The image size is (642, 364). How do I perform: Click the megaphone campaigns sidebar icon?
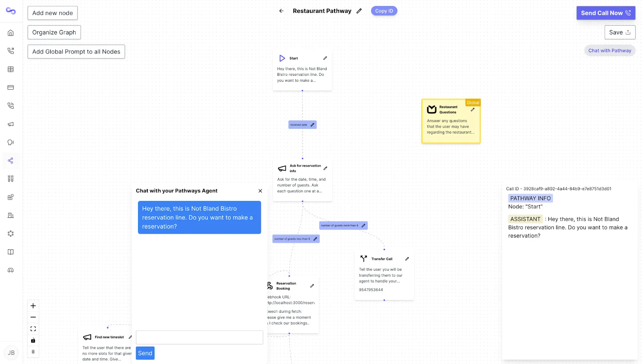[11, 124]
